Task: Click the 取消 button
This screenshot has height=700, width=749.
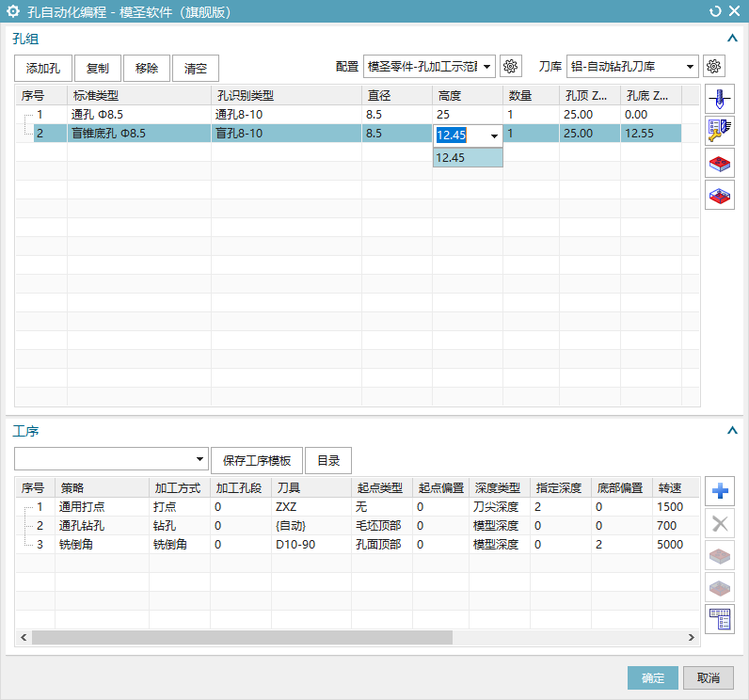Action: pyautogui.click(x=708, y=677)
